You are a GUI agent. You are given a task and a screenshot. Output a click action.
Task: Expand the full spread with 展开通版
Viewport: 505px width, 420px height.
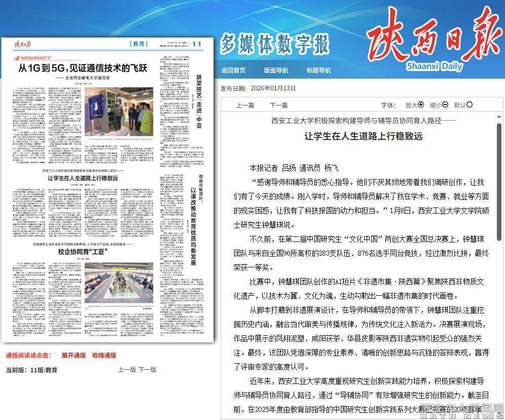coord(74,355)
